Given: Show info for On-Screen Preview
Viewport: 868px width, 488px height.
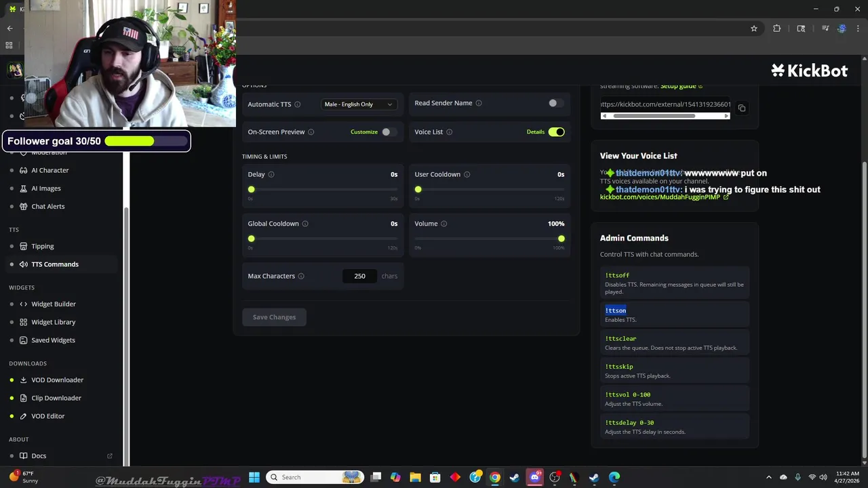Looking at the screenshot, I should 311,132.
